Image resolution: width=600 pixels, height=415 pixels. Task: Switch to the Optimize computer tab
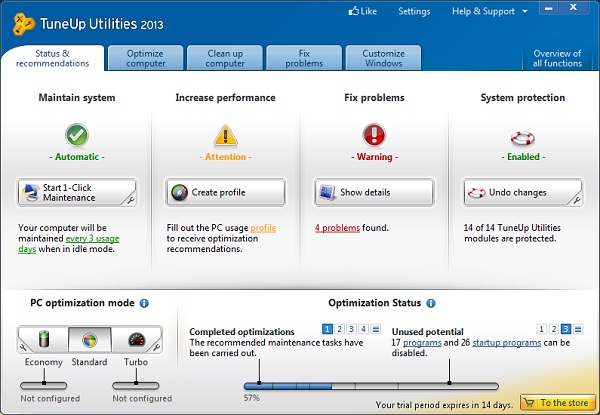pos(146,58)
